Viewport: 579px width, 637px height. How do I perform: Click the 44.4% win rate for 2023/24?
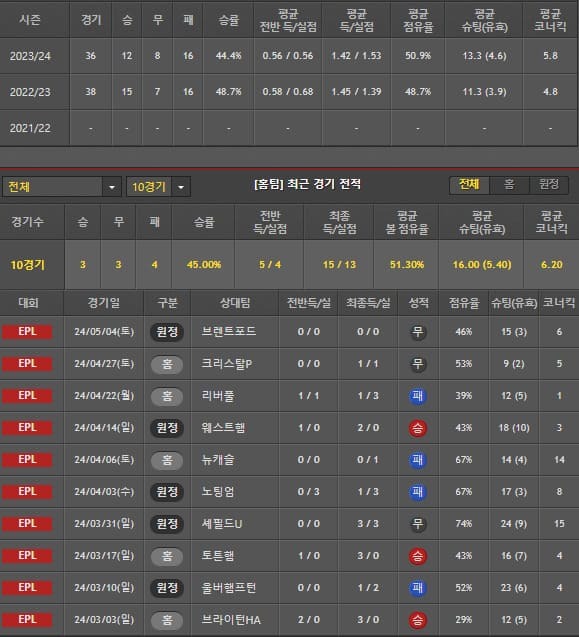tap(228, 56)
